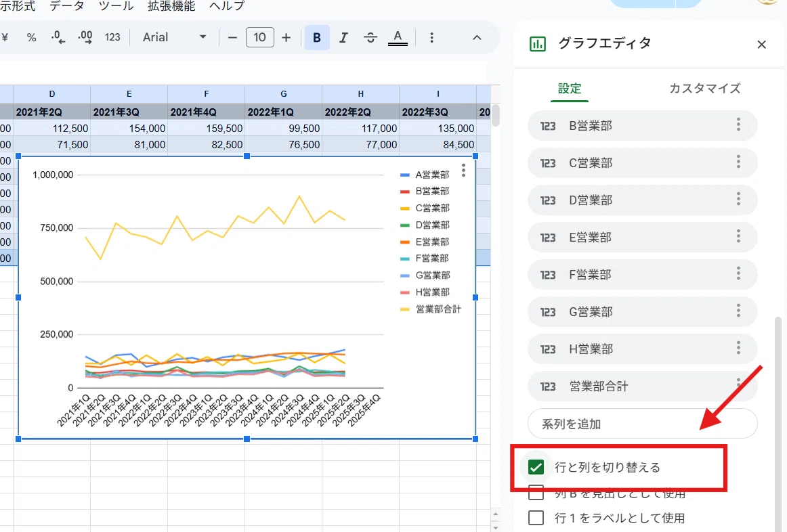Select the cell labeled 2021年2Q

tap(51, 112)
